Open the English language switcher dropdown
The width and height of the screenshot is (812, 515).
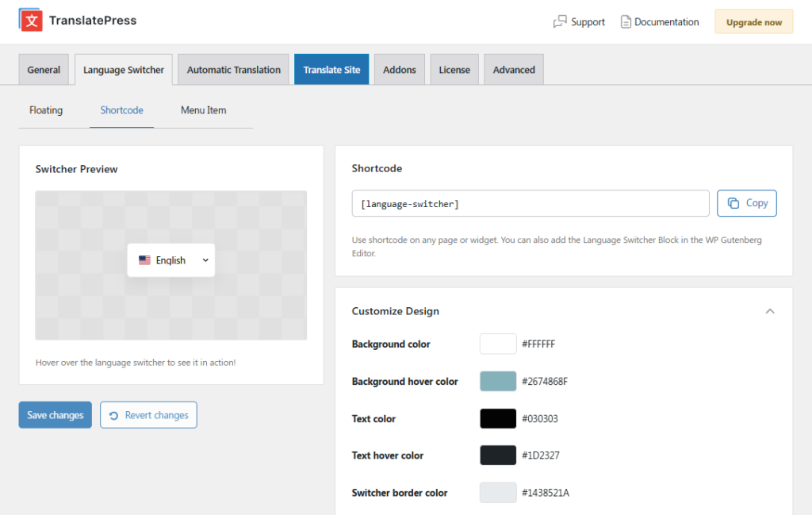click(x=171, y=260)
